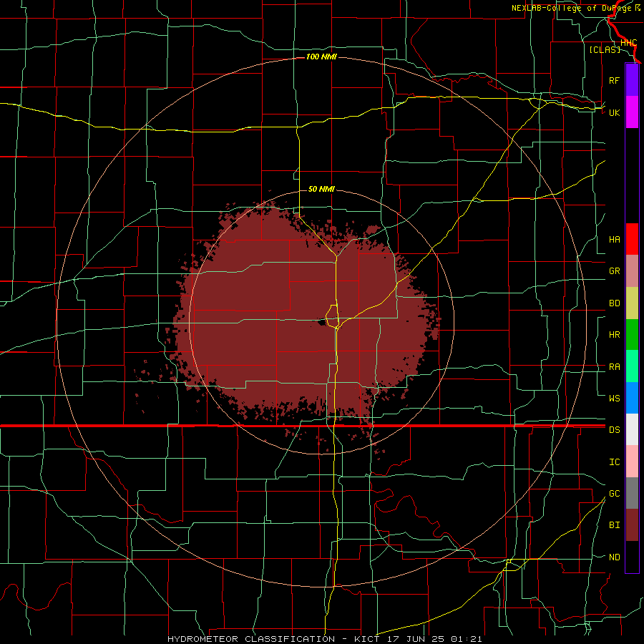Viewport: 644px width, 644px height.
Task: Click the 'DS' legend label
Action: pos(614,430)
